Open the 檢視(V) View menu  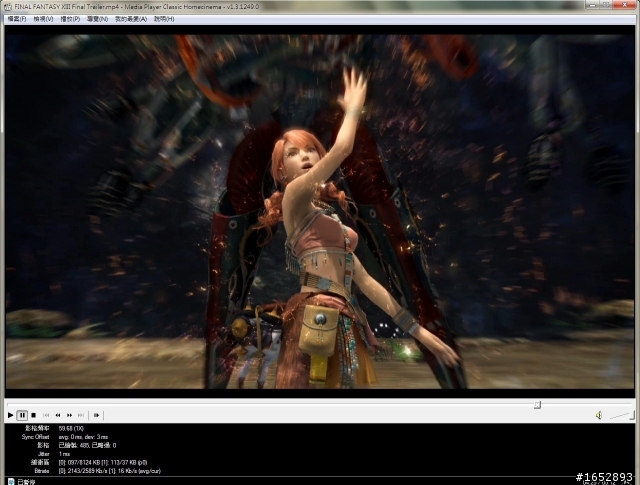coord(43,19)
